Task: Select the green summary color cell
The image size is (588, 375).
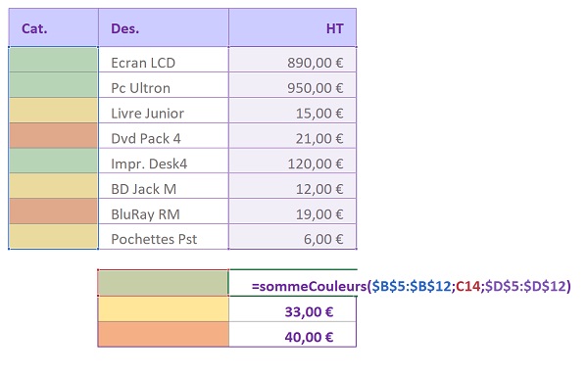Action: pos(163,283)
